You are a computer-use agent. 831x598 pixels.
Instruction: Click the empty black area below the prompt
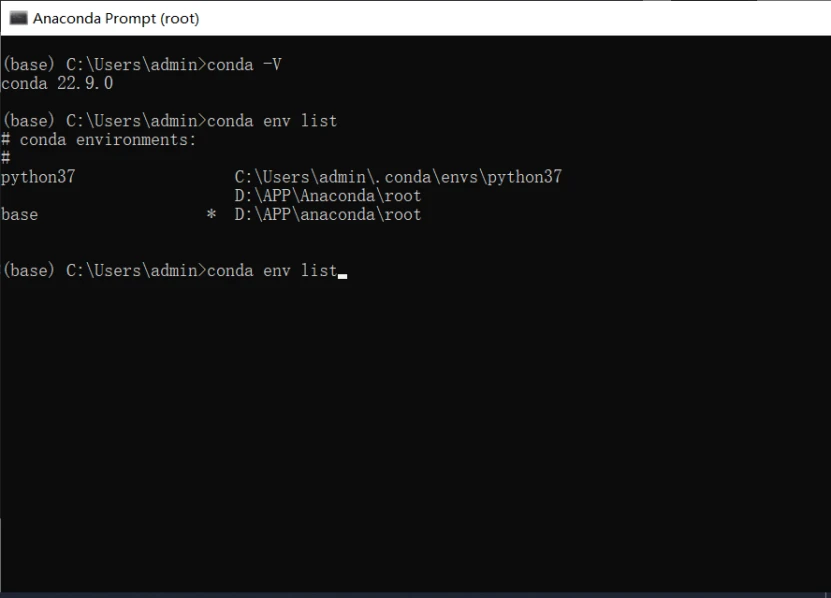click(x=415, y=430)
